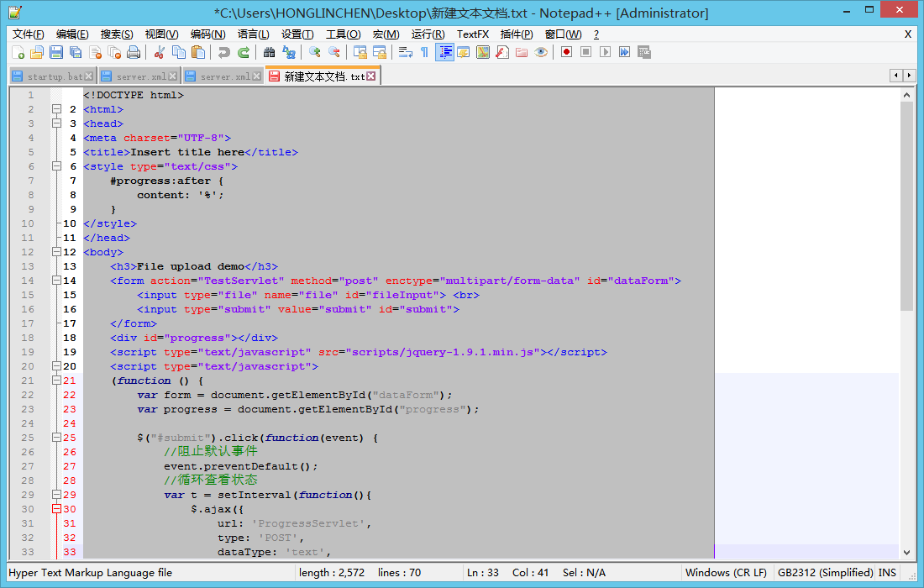Click the vertical scrollbar up arrow
The image size is (924, 588).
pos(906,95)
